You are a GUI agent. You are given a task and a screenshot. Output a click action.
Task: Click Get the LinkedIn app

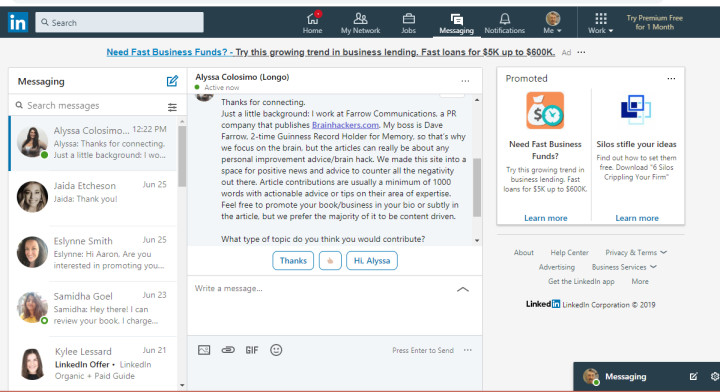pyautogui.click(x=581, y=281)
